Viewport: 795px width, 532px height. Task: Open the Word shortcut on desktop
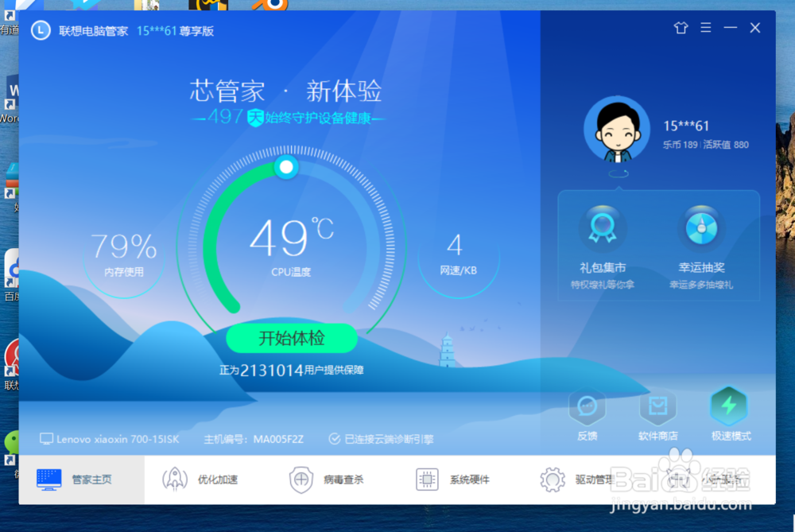10,100
